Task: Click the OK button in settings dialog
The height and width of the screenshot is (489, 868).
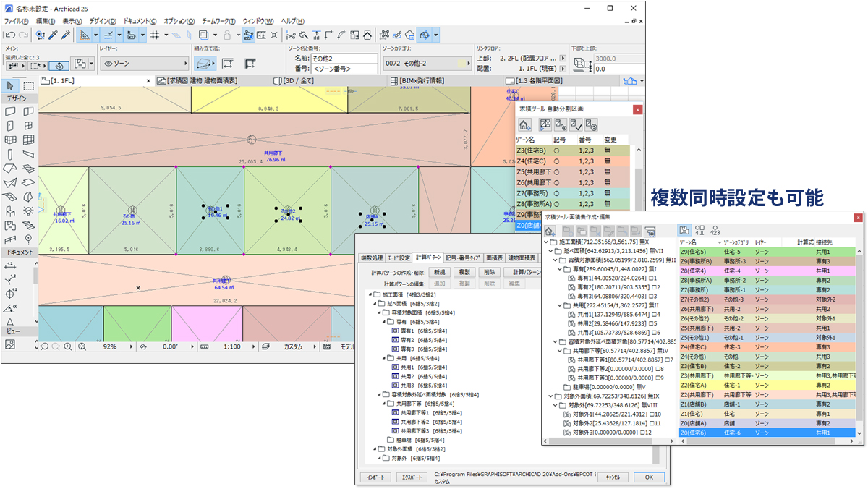Action: click(x=649, y=477)
